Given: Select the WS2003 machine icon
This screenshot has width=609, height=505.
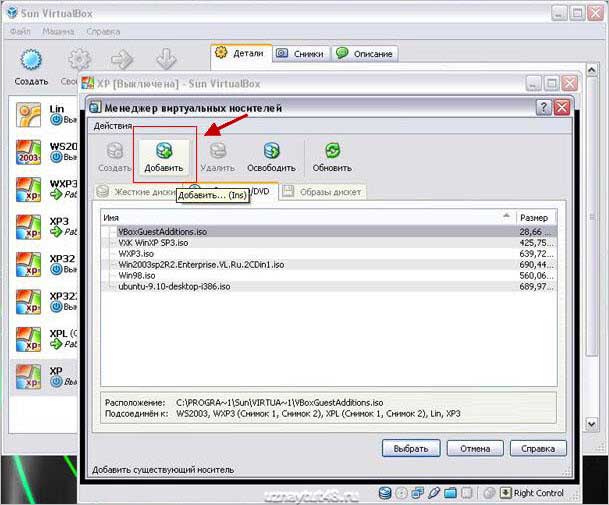Looking at the screenshot, I should coord(28,152).
